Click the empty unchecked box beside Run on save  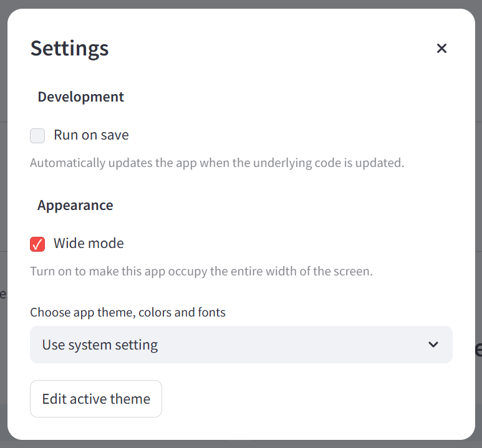(x=37, y=135)
